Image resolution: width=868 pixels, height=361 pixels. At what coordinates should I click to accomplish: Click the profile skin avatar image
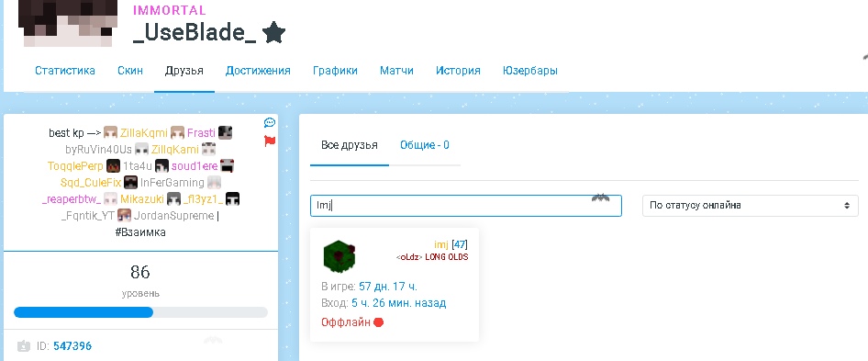tap(68, 23)
